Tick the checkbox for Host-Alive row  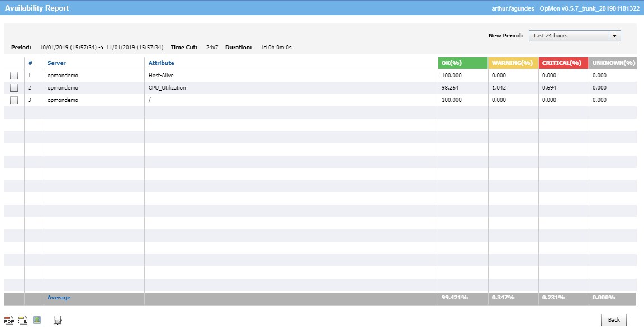coord(14,76)
